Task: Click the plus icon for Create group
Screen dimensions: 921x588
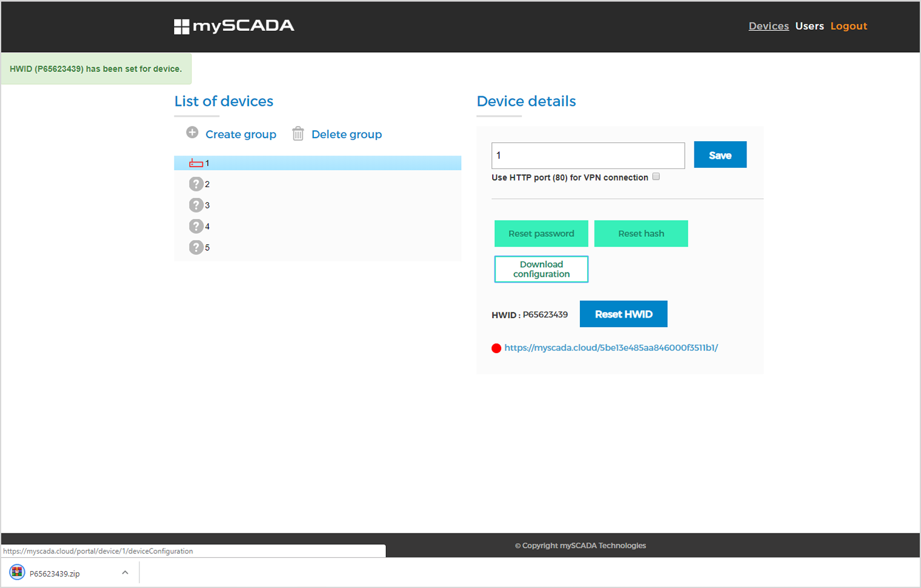Action: coord(192,133)
